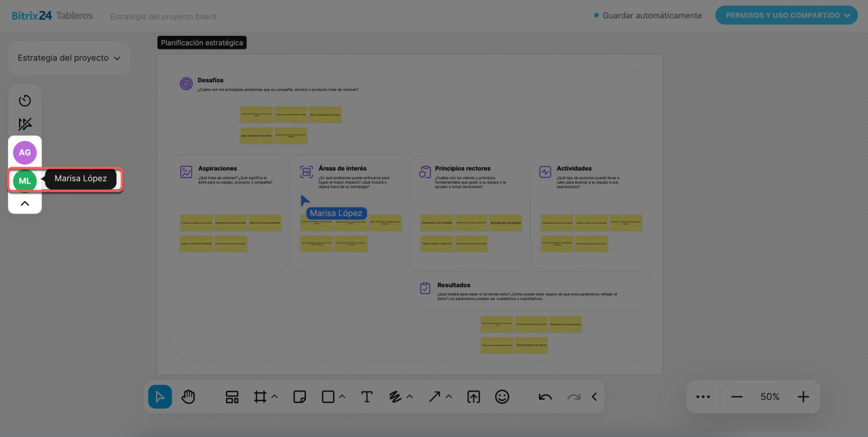
Task: Undo the last action
Action: [x=545, y=397]
